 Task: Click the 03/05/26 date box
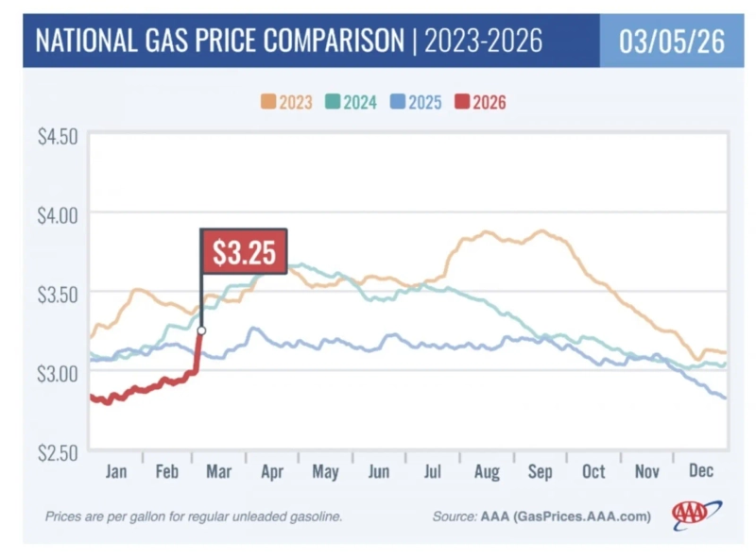tap(671, 42)
